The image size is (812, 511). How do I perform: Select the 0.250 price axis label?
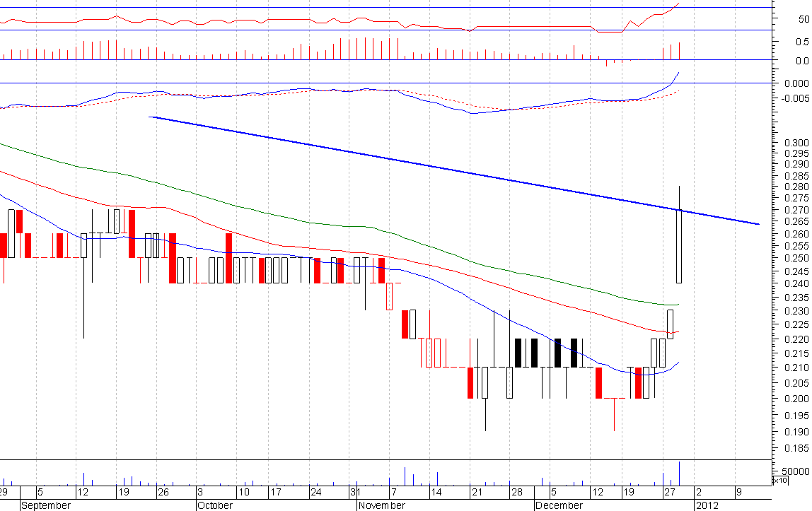tap(797, 258)
